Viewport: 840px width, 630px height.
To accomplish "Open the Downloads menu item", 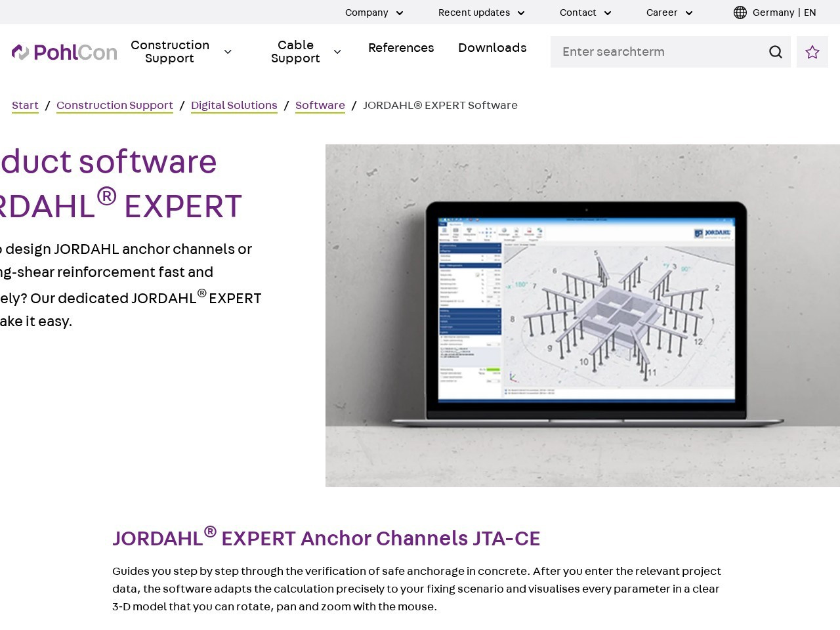I will 492,48.
